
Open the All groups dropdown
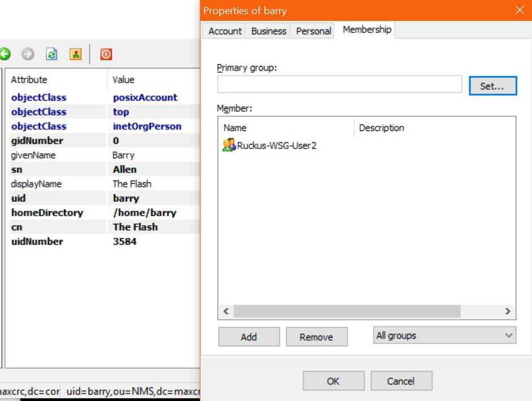444,335
